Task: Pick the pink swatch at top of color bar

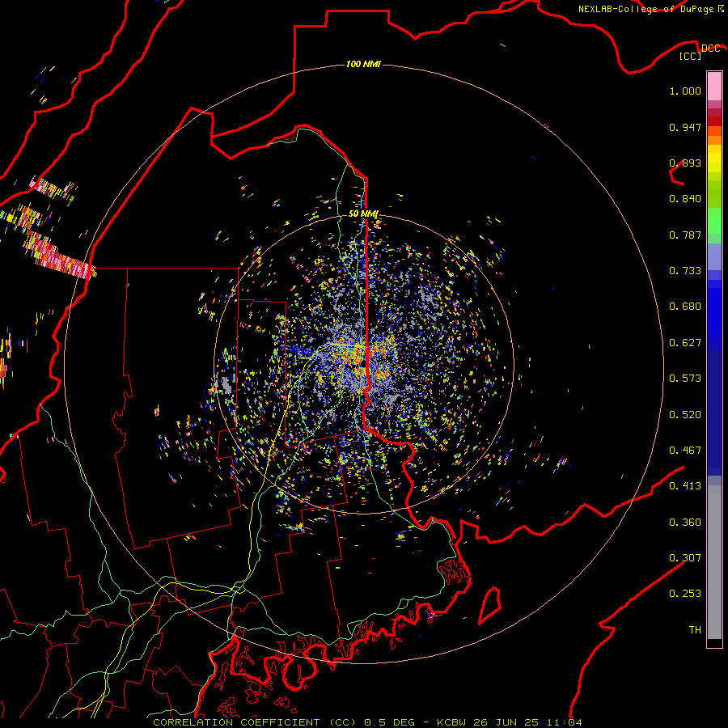Action: (714, 86)
